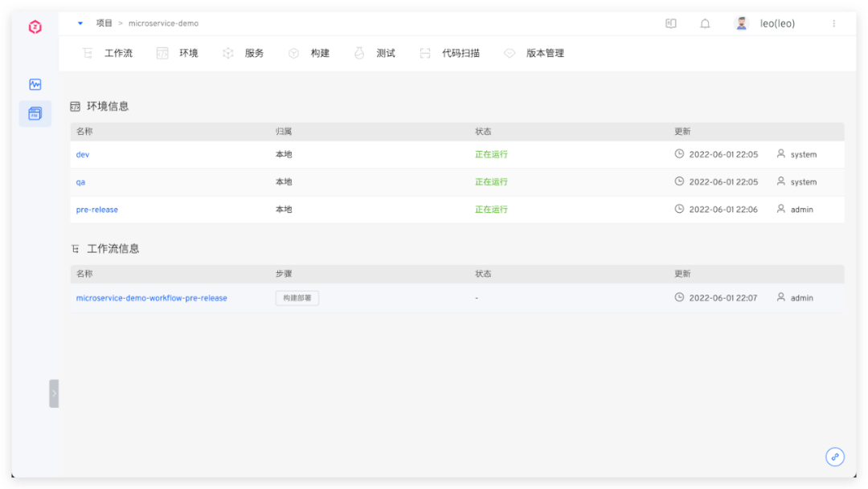
Task: Click the leo user avatar
Action: (x=742, y=23)
